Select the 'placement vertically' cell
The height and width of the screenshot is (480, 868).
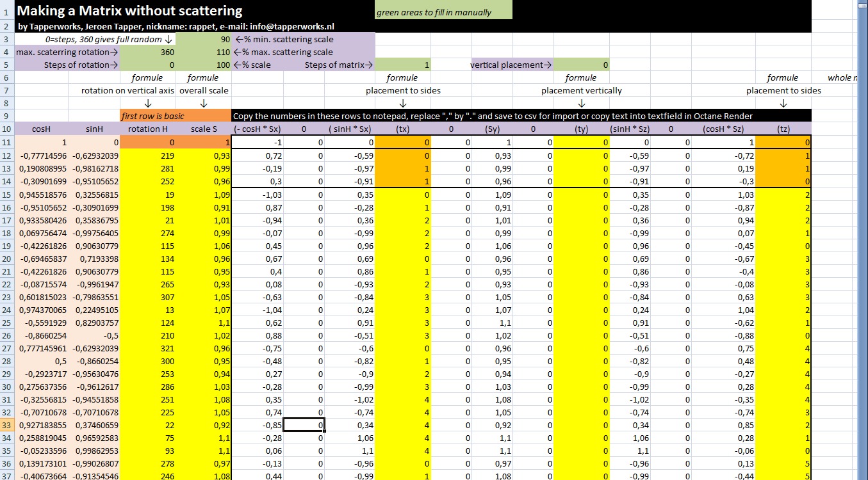pyautogui.click(x=582, y=90)
